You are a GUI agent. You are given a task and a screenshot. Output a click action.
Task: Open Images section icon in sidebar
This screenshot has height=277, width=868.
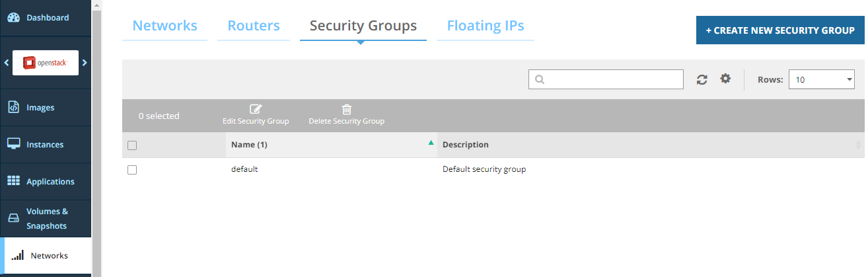click(x=13, y=107)
